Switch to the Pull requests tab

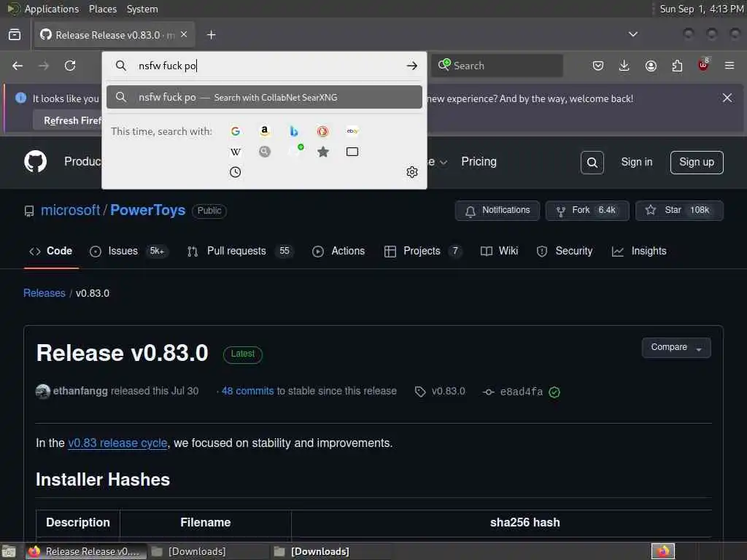(x=239, y=251)
